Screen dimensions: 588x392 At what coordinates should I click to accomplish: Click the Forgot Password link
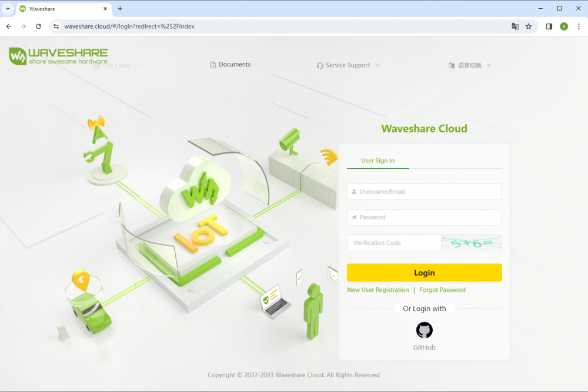[x=442, y=290]
